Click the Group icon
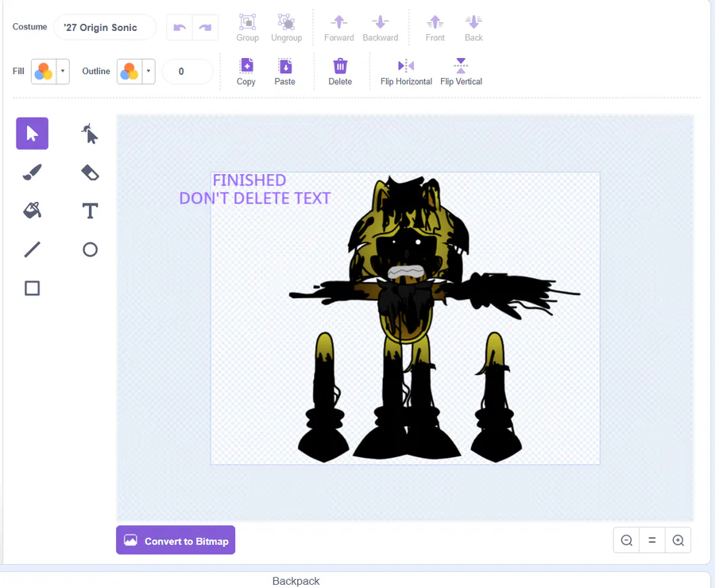 click(x=248, y=28)
